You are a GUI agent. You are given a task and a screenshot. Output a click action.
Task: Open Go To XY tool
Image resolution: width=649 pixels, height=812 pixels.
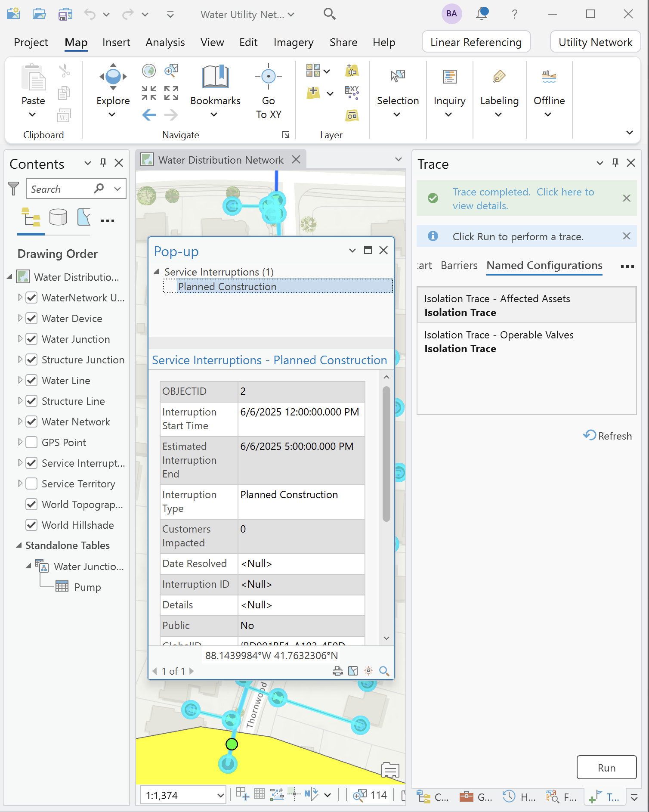point(269,90)
